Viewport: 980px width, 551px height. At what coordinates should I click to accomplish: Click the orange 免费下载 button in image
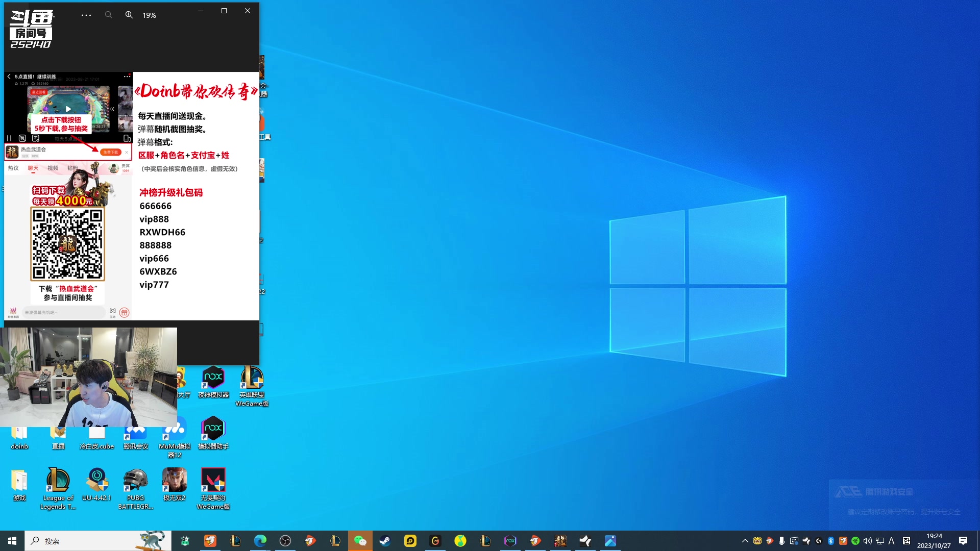click(x=111, y=152)
